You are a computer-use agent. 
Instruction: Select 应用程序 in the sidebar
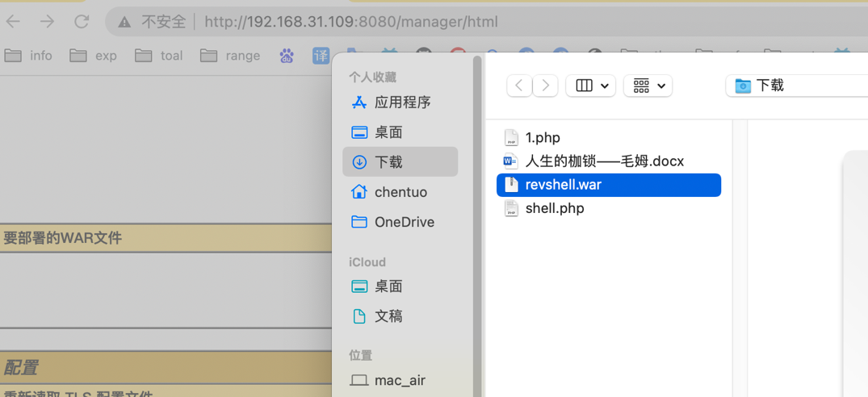401,102
